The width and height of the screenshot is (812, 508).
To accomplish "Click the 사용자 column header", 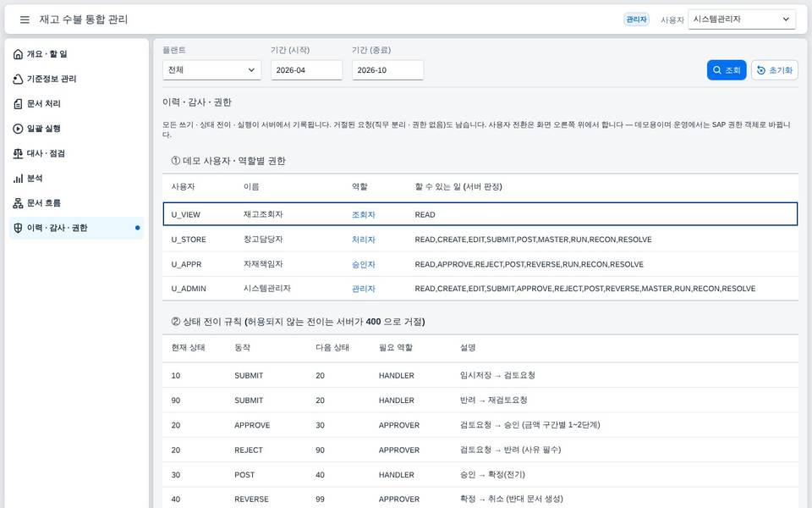I will coord(183,186).
